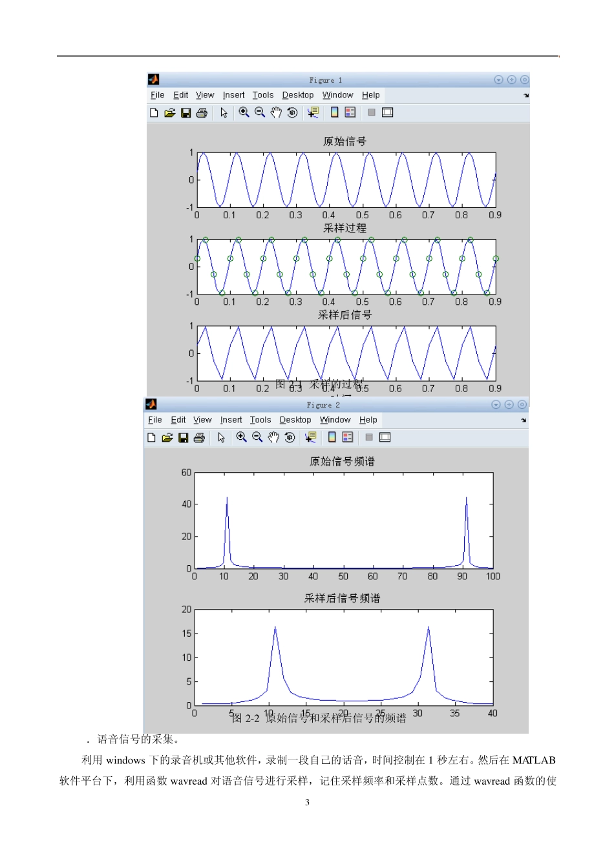Click the 采样过程 plot title
This screenshot has height=868, width=614.
coord(345,228)
